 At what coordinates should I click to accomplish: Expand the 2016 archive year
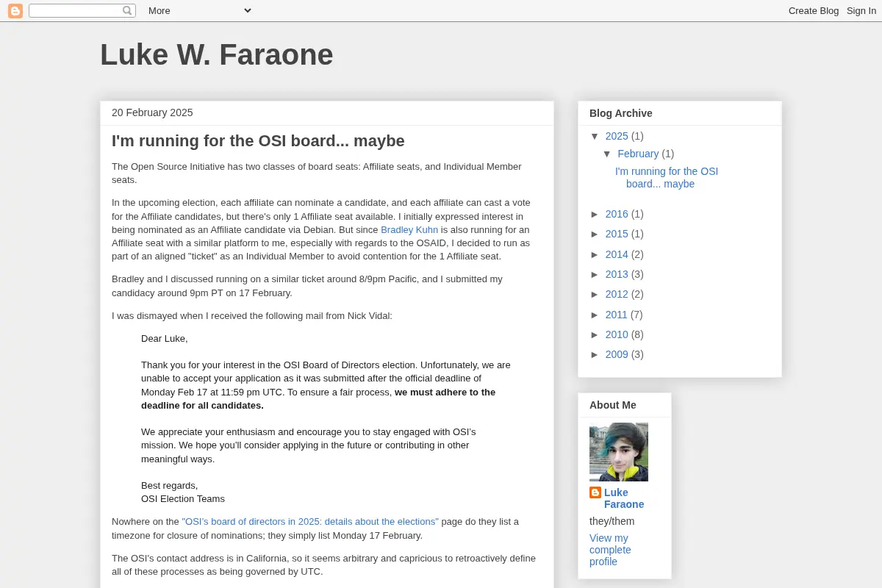click(595, 214)
